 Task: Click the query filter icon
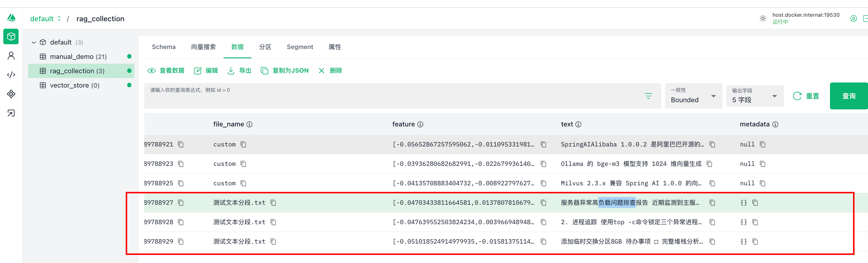648,96
